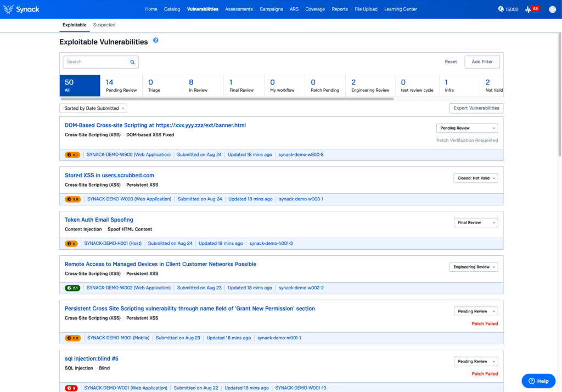Click the 6.1 severity badge on DOM-Based XSS
The image size is (562, 392).
click(x=72, y=155)
